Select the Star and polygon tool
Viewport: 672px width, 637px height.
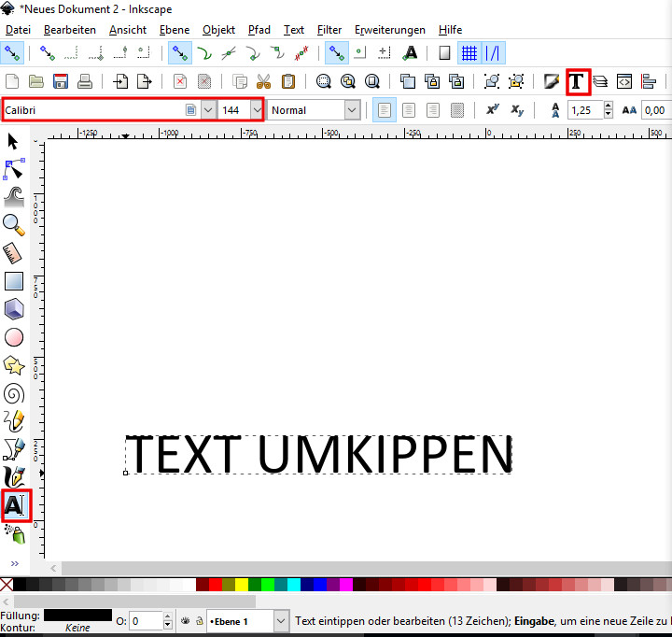pos(14,365)
